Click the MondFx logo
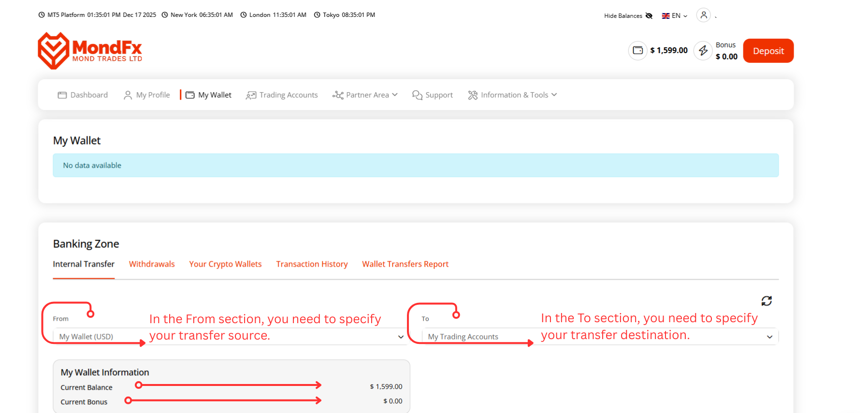868x413 pixels. click(x=90, y=51)
